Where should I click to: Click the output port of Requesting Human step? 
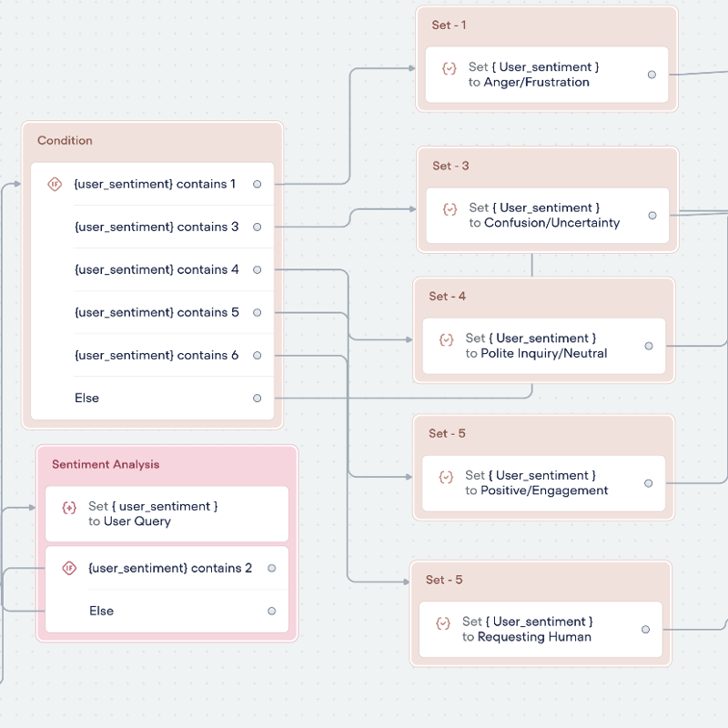(x=645, y=629)
